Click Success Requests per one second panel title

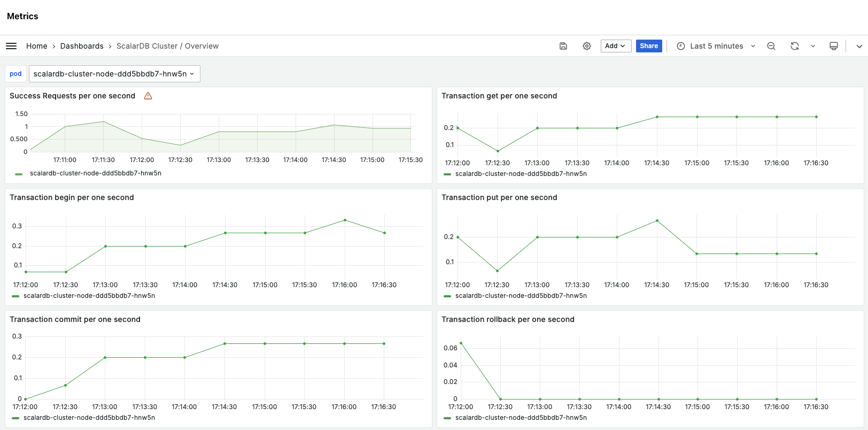coord(73,96)
